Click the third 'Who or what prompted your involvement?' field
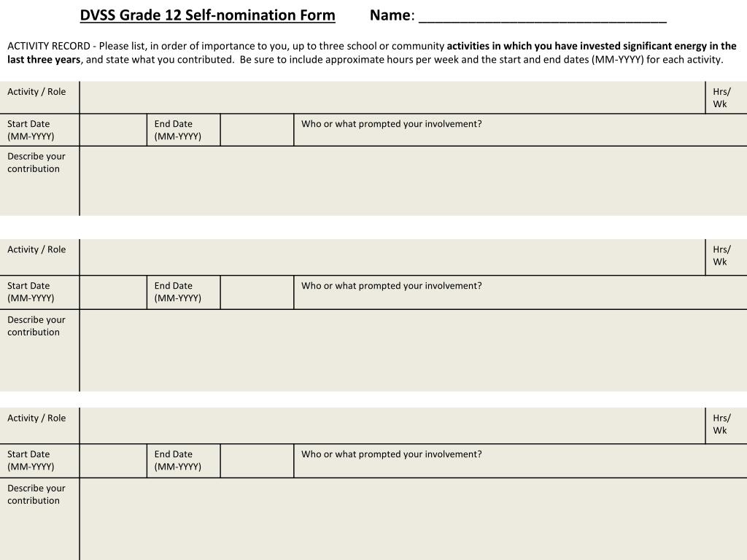 [x=521, y=461]
